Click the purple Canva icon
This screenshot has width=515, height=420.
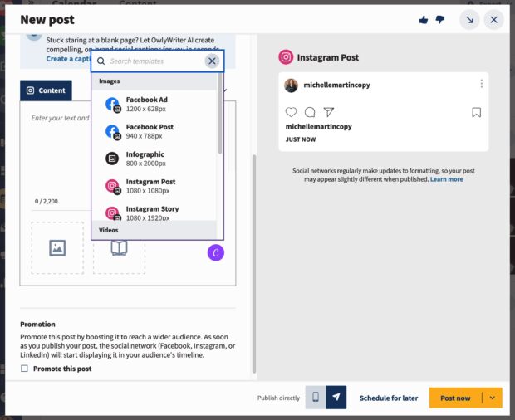point(215,252)
